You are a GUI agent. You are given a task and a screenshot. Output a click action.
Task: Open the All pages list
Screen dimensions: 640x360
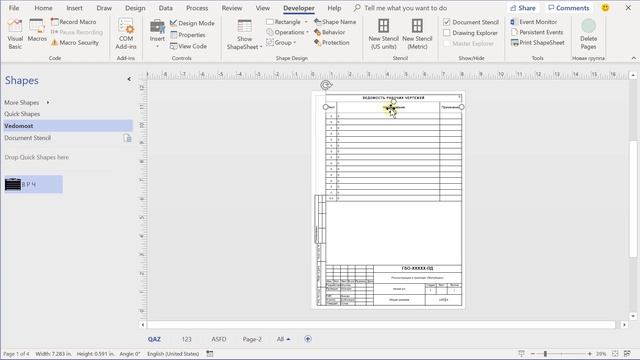coord(283,339)
